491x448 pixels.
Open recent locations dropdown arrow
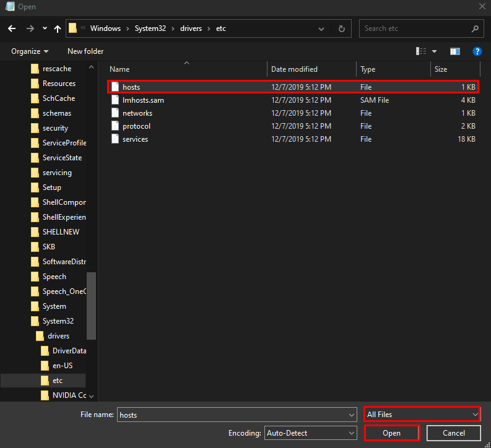[x=45, y=28]
